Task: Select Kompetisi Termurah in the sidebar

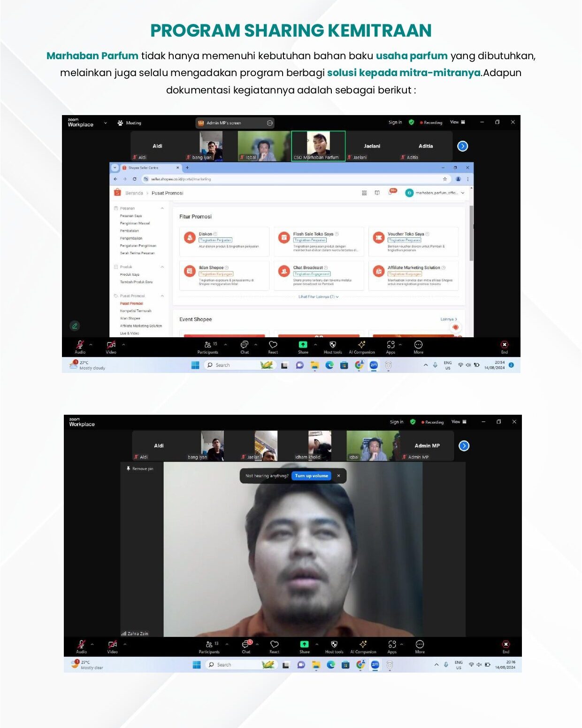Action: coord(136,311)
